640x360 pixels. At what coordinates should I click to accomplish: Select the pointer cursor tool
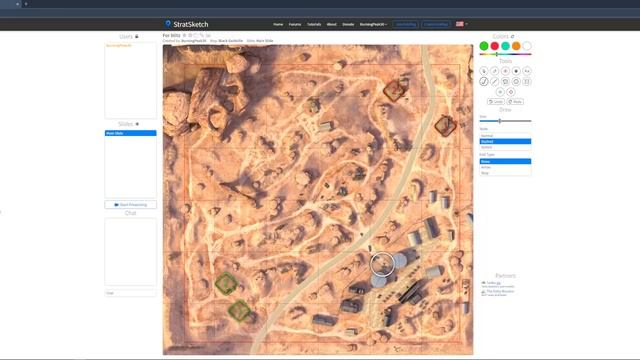pos(484,71)
